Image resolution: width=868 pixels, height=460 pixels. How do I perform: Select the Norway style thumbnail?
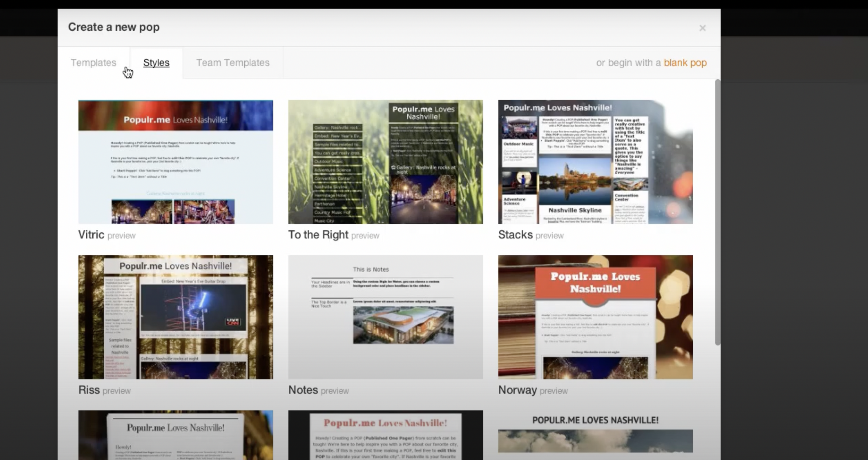pyautogui.click(x=595, y=316)
